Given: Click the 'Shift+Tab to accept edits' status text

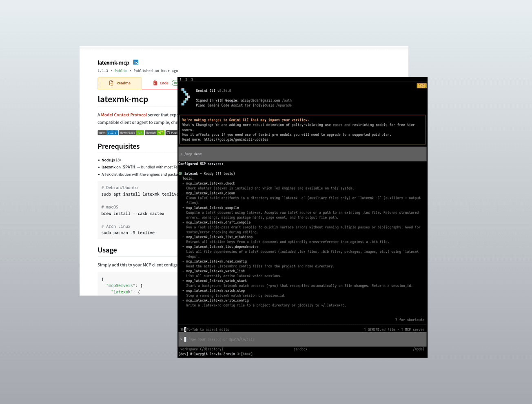Looking at the screenshot, I should (205, 330).
